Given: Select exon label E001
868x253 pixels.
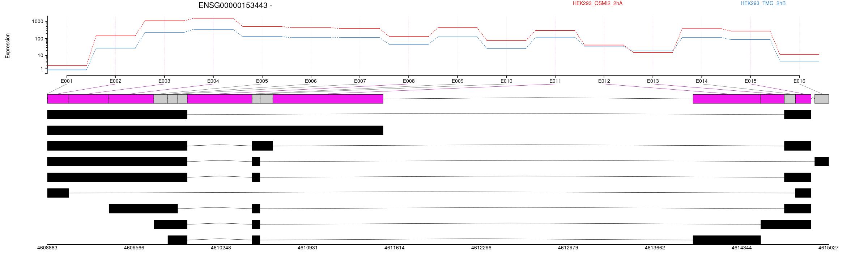Looking at the screenshot, I should coord(67,81).
